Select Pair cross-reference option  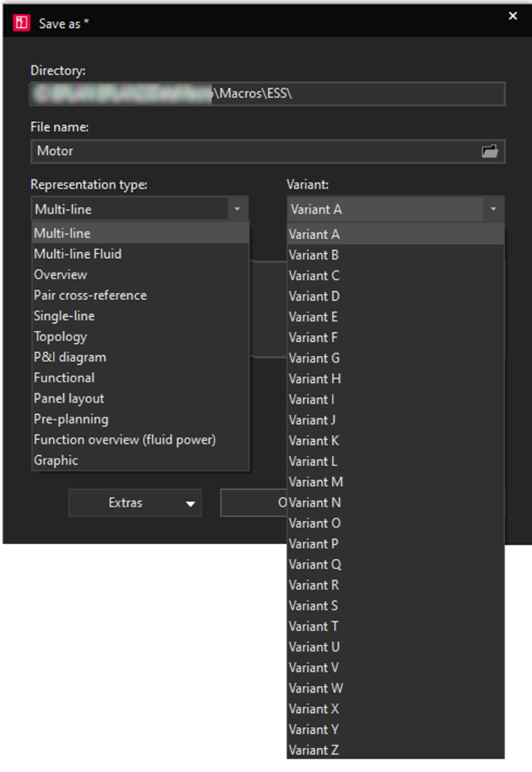coord(90,295)
